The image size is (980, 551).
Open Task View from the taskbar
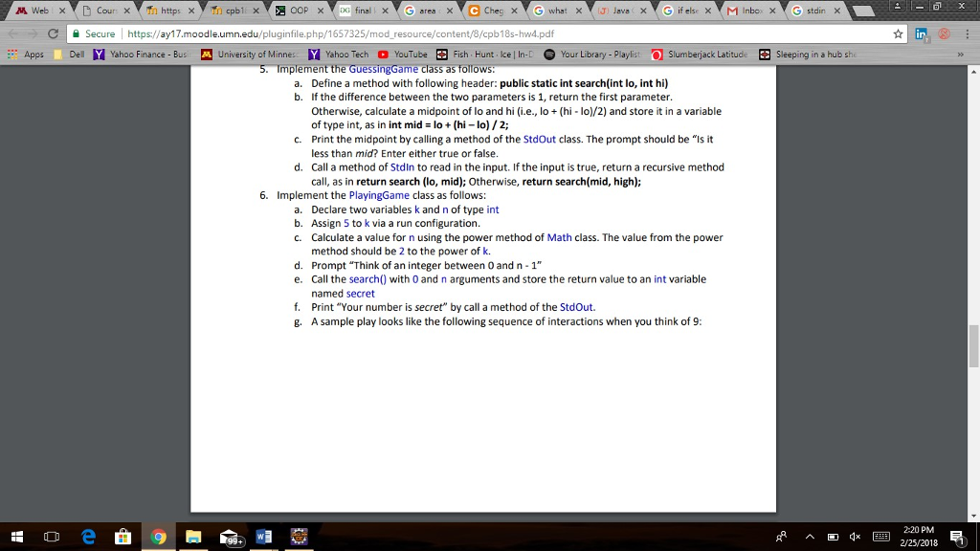[x=51, y=536]
